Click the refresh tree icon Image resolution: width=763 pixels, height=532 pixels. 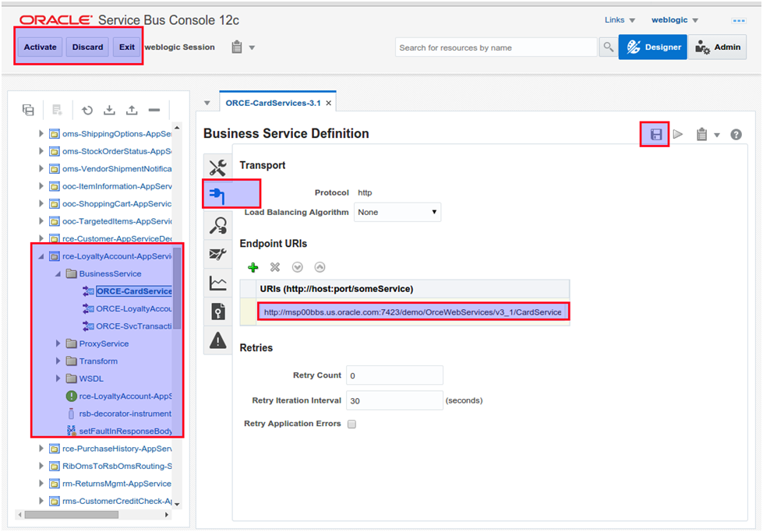(87, 110)
